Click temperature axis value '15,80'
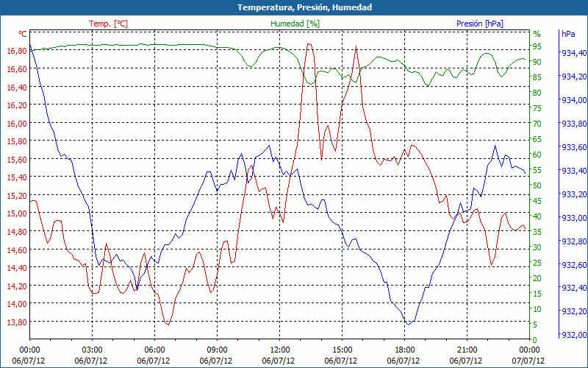This screenshot has height=368, width=588. (17, 141)
